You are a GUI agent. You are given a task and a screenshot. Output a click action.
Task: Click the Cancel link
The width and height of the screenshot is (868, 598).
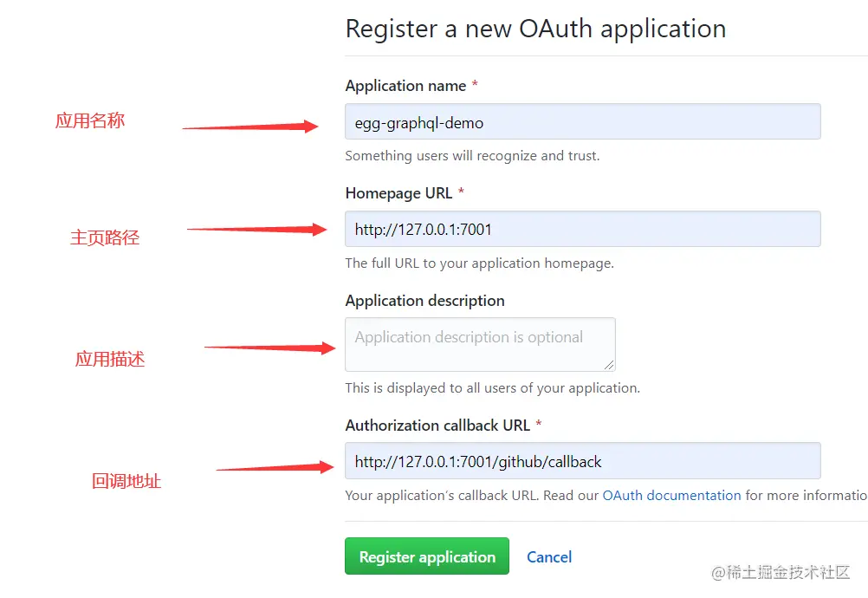coord(549,557)
